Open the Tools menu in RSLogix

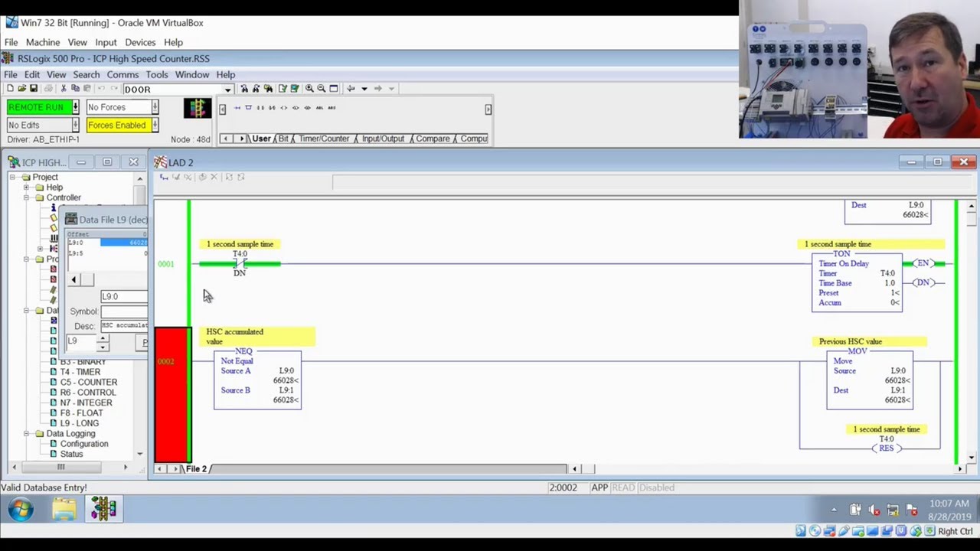(156, 74)
